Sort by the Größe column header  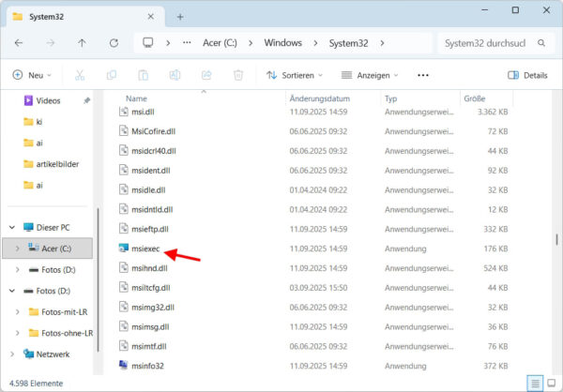point(474,98)
